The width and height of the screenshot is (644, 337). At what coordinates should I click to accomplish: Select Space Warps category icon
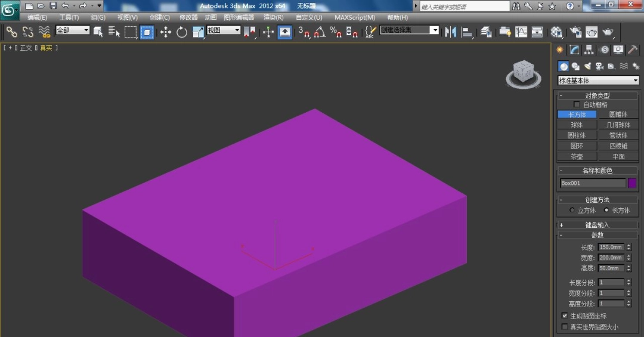coord(624,66)
